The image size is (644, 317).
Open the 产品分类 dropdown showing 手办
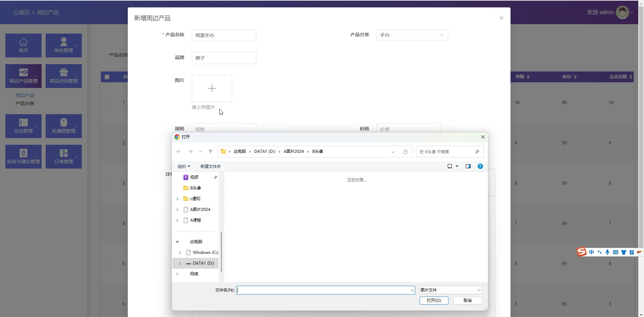pos(412,35)
